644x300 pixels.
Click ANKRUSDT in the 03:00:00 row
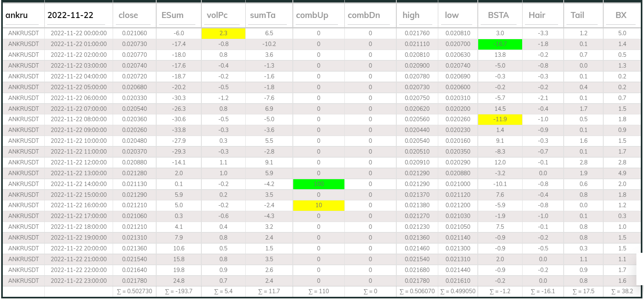tap(24, 66)
